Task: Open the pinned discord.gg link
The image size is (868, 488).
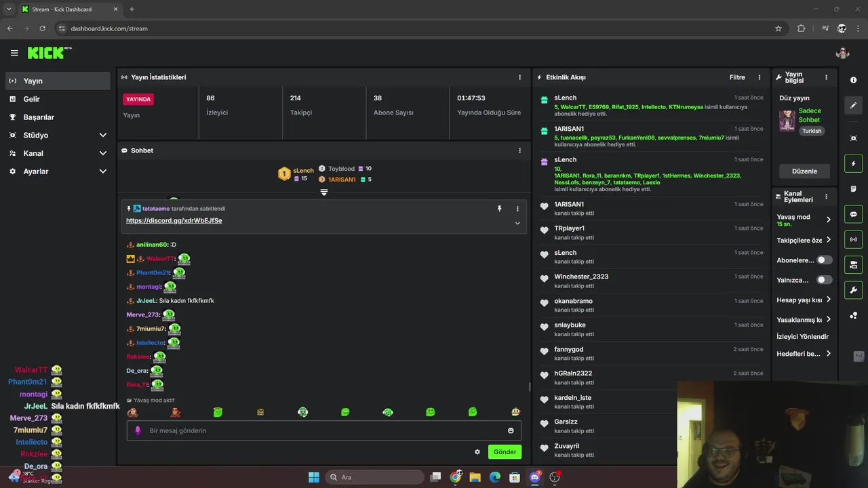Action: coord(174,220)
